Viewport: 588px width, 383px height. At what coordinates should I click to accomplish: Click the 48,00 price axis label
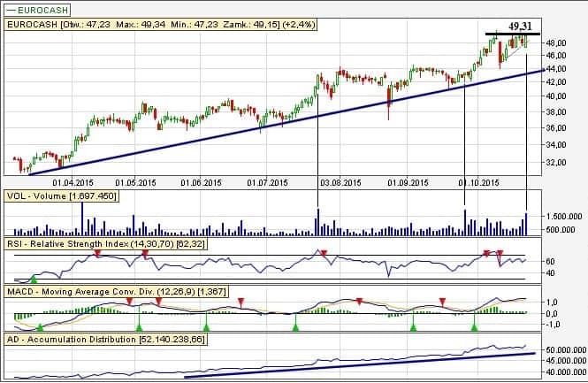coord(555,42)
